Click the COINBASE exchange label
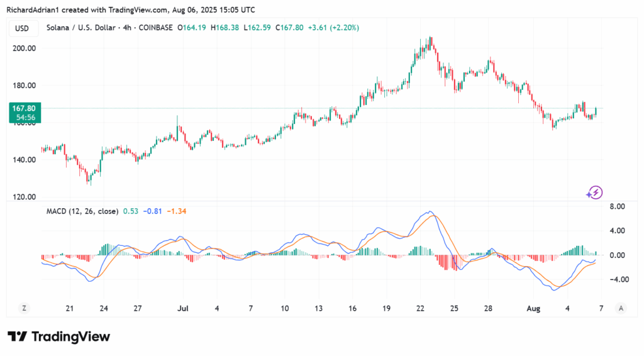The width and height of the screenshot is (644, 356). pos(156,28)
